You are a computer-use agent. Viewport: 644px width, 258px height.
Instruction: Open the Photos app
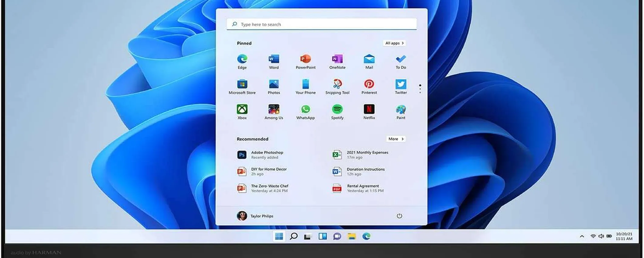pyautogui.click(x=274, y=87)
